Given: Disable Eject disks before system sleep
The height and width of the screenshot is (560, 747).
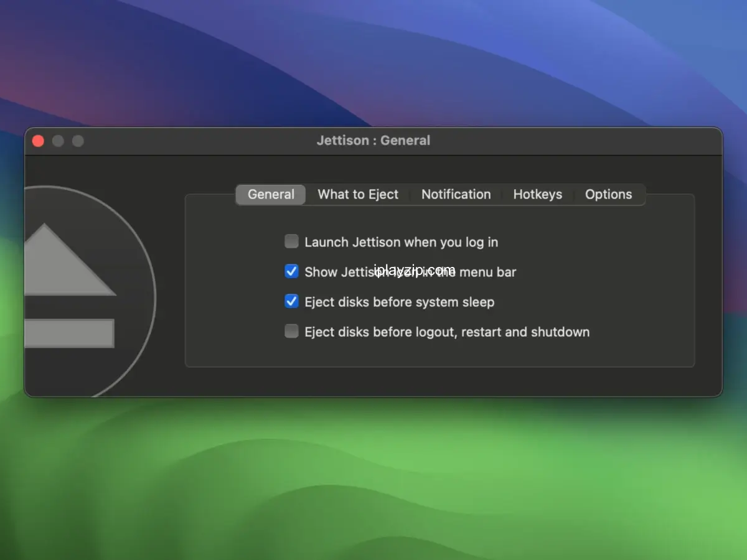Looking at the screenshot, I should pos(291,301).
